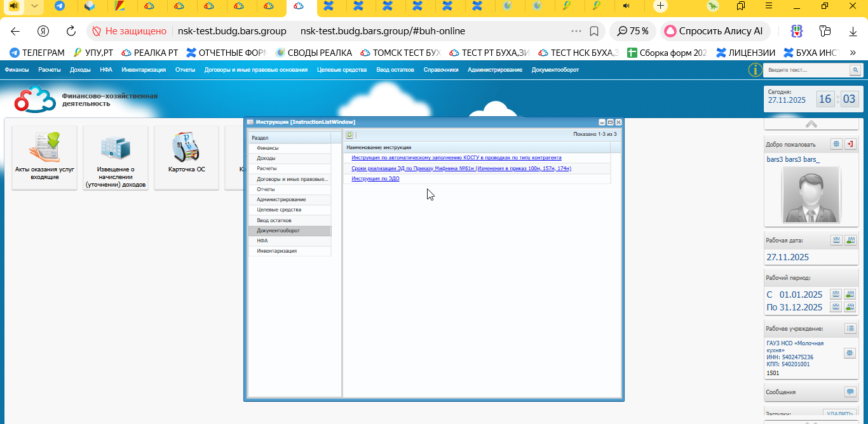Open the Доходы top menu

80,70
